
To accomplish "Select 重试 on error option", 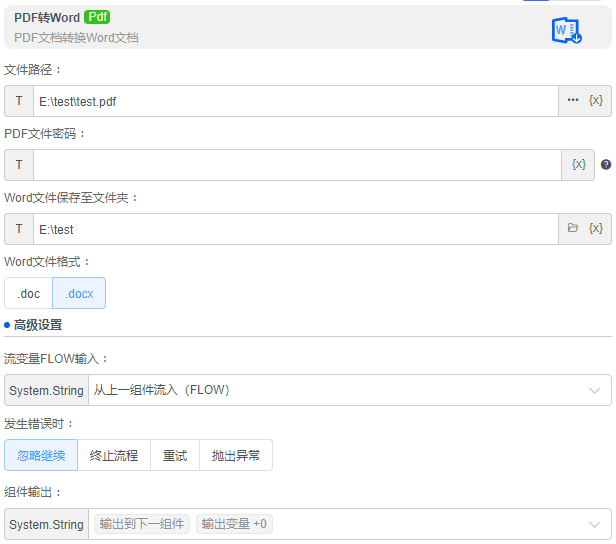I will [x=175, y=455].
